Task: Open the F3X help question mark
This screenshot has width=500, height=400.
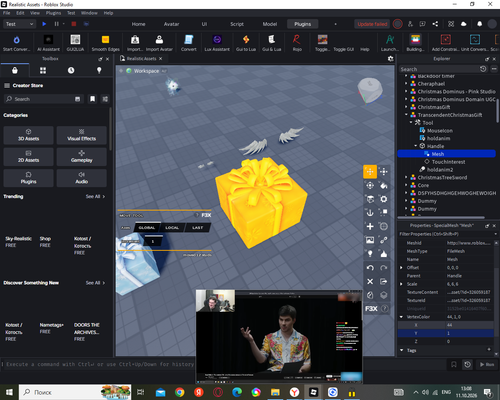Action: pos(384,309)
